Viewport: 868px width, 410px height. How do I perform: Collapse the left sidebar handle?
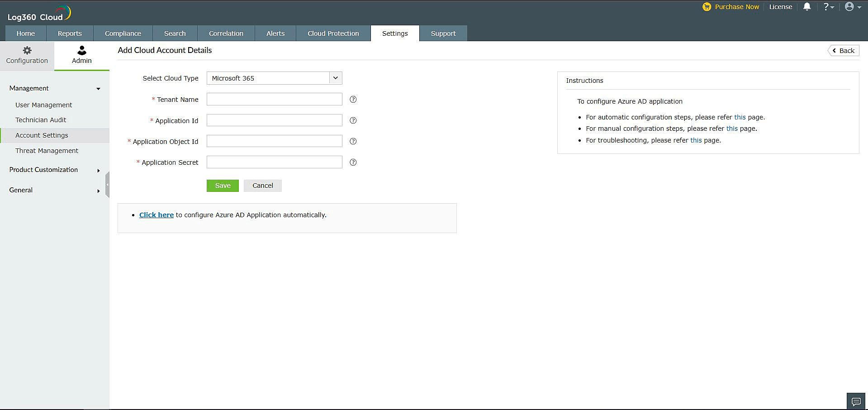coord(107,185)
